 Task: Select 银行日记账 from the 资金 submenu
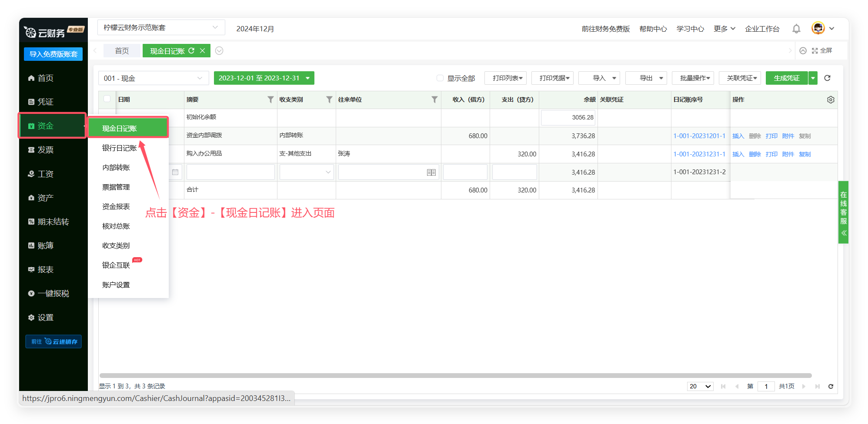coord(120,148)
